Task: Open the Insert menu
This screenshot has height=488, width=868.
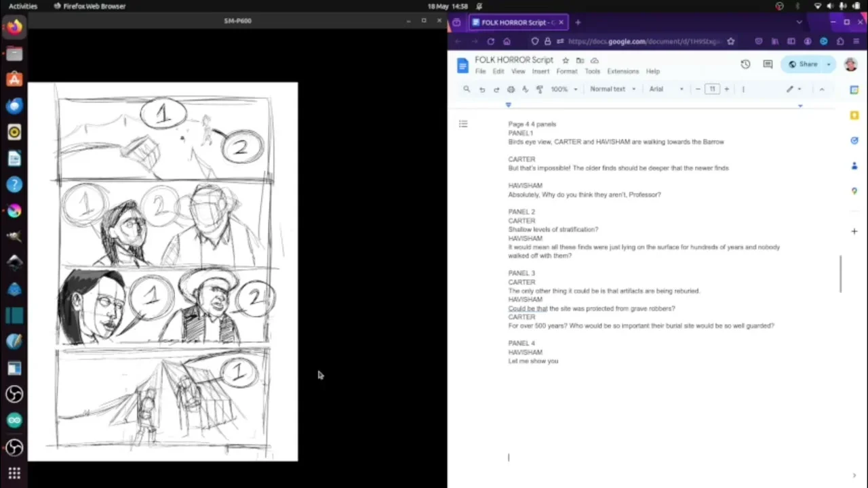Action: (x=540, y=71)
